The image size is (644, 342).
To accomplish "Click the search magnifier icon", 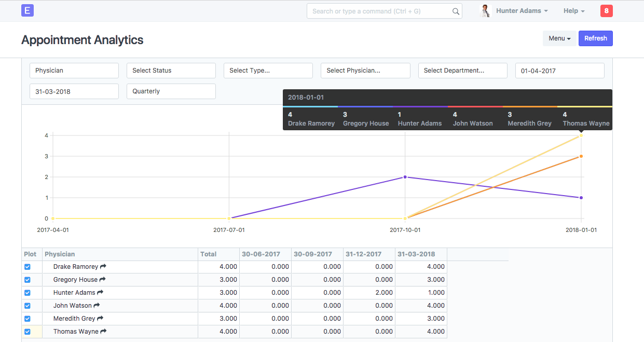I will [455, 11].
